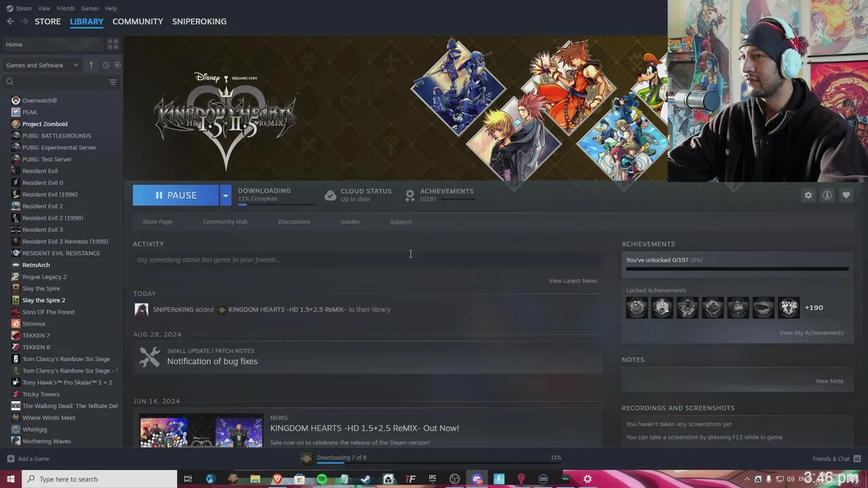Click the Downloading 11% Complete progress indicator
Viewport: 868px width, 488px height.
277,196
